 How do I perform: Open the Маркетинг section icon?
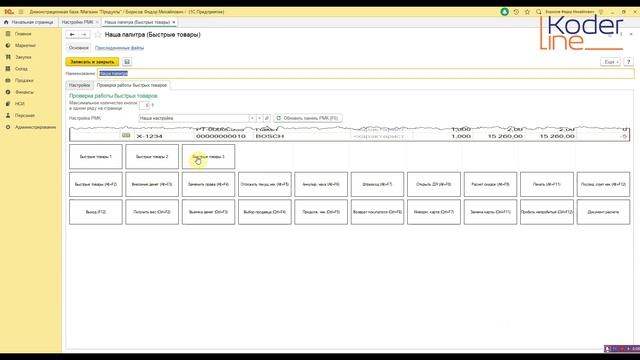[8, 45]
